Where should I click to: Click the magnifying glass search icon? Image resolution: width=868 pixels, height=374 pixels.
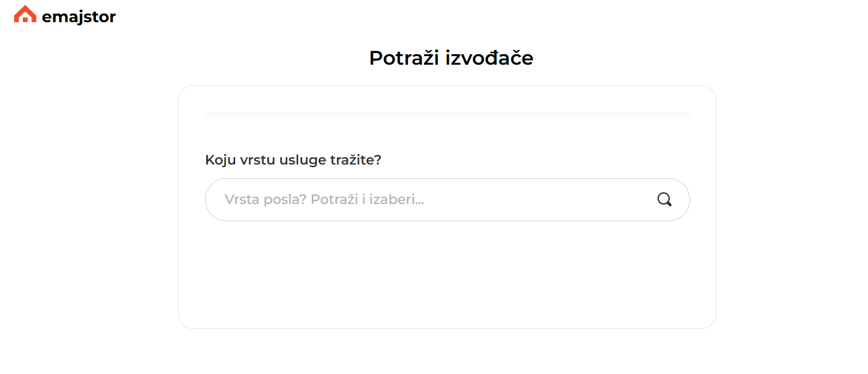[x=664, y=200]
